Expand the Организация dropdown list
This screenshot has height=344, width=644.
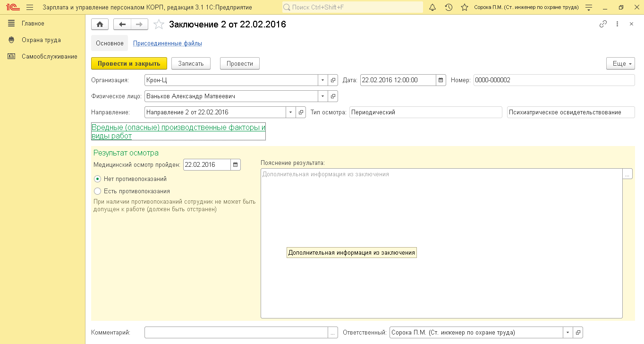(x=323, y=80)
